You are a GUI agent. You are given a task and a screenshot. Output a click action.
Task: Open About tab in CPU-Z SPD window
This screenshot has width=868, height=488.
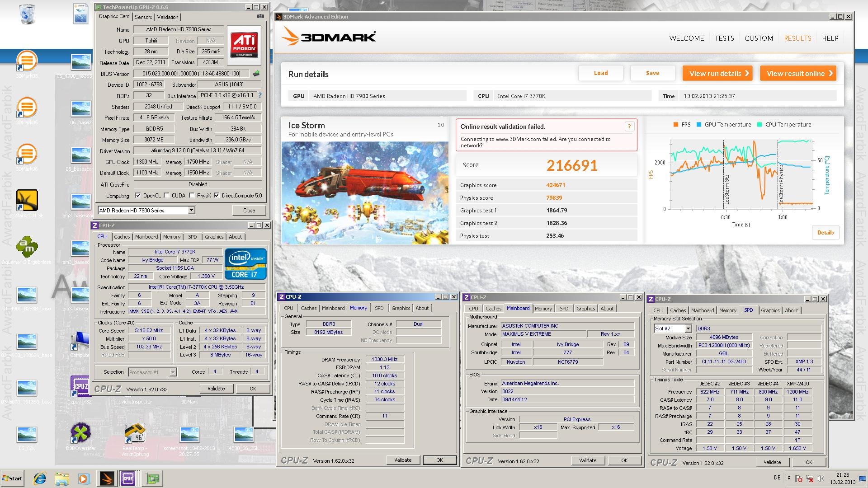pyautogui.click(x=791, y=310)
